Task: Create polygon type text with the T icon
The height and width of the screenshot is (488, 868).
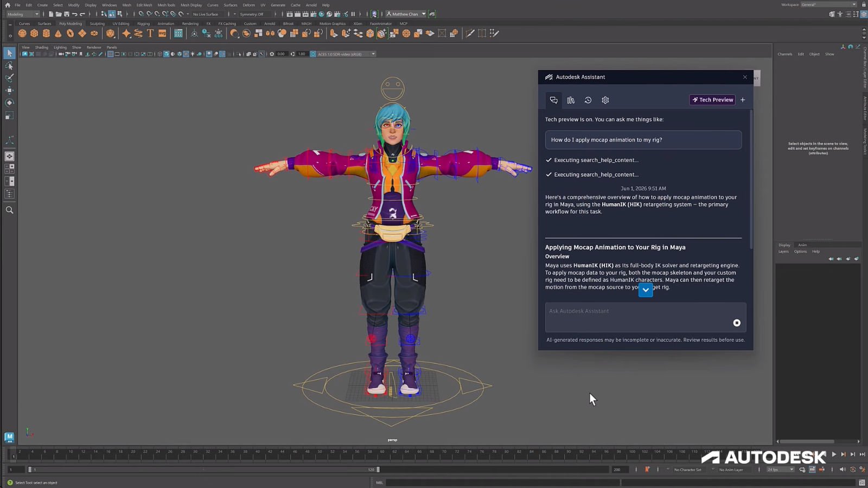Action: (x=150, y=34)
